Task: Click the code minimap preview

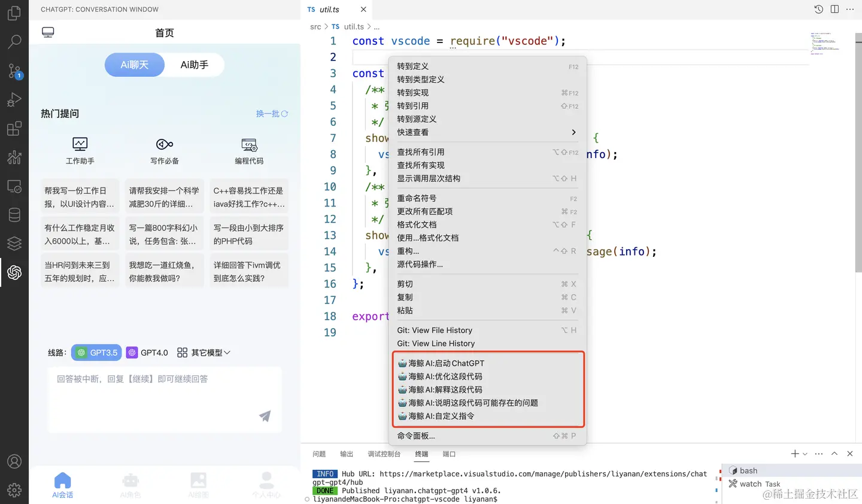Action: (x=824, y=44)
